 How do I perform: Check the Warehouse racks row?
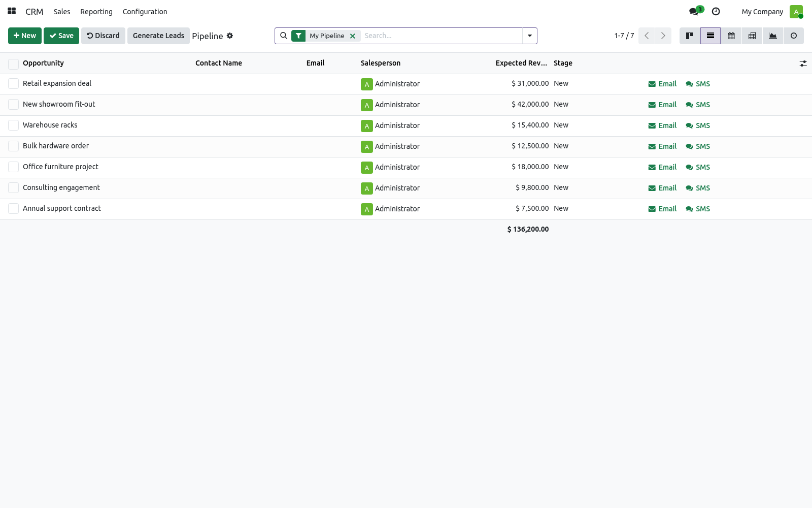click(13, 125)
